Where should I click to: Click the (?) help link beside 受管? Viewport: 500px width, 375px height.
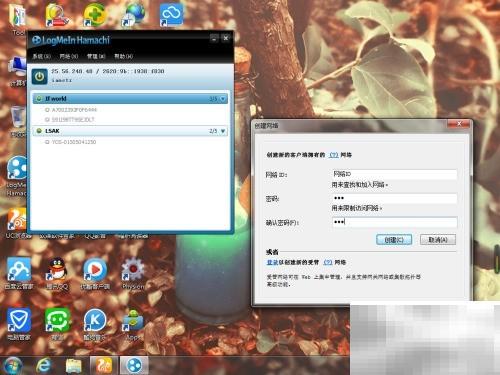pos(328,262)
